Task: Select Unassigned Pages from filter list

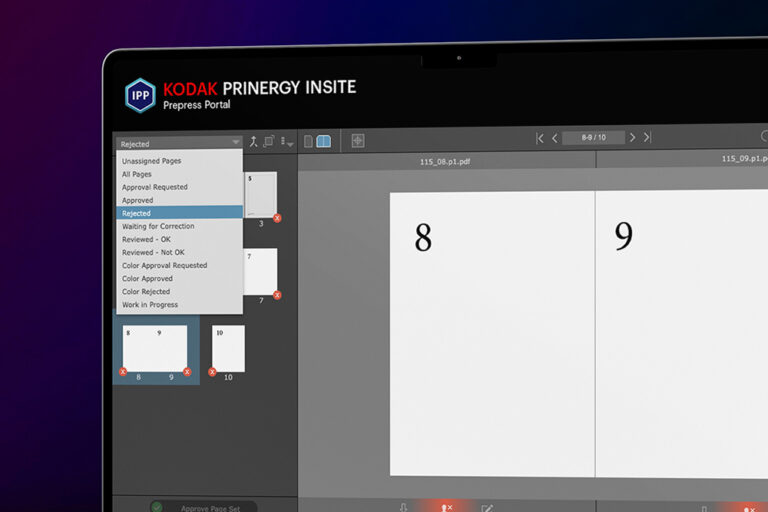Action: [151, 161]
